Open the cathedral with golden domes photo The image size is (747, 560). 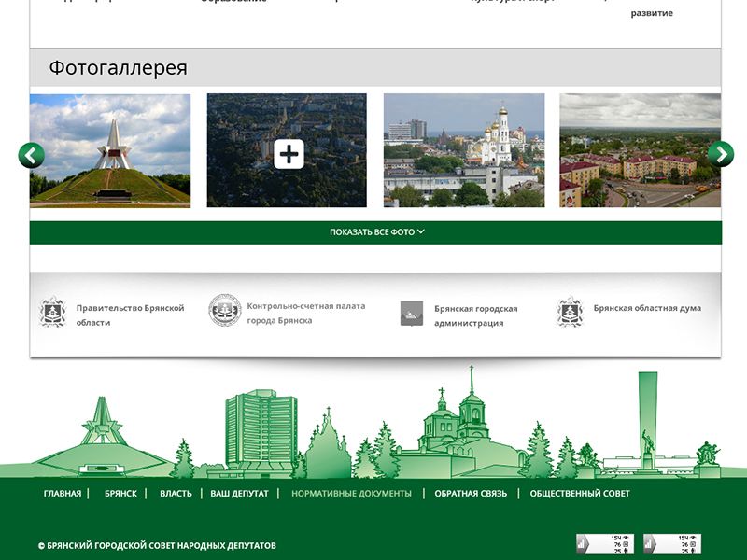464,150
